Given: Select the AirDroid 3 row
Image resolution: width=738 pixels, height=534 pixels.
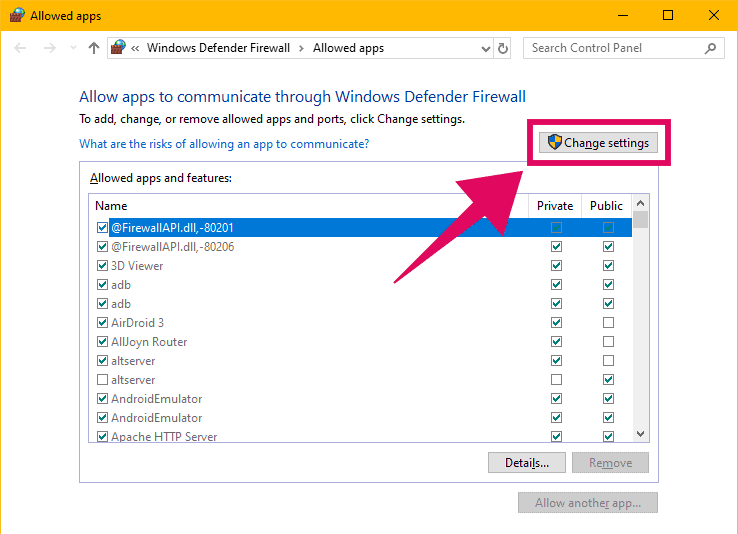Looking at the screenshot, I should [361, 322].
